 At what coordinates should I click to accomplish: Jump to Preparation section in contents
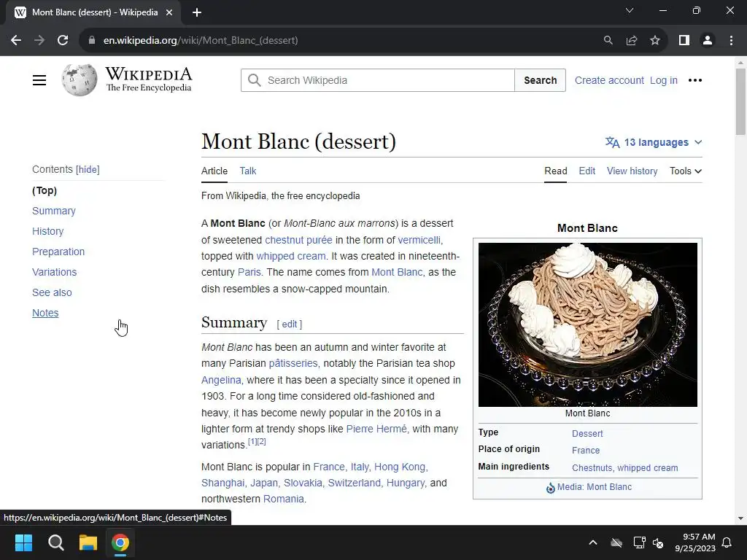58,252
